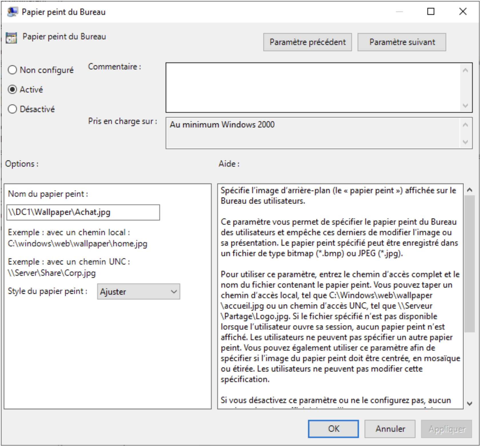482x448 pixels.
Task: Click the 'Pris en charge sur :' label
Action: (x=123, y=121)
